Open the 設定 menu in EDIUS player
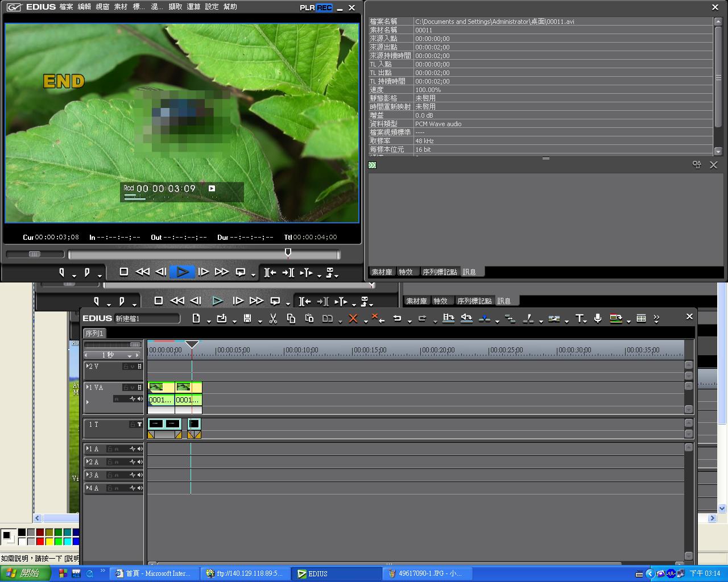 [x=212, y=7]
